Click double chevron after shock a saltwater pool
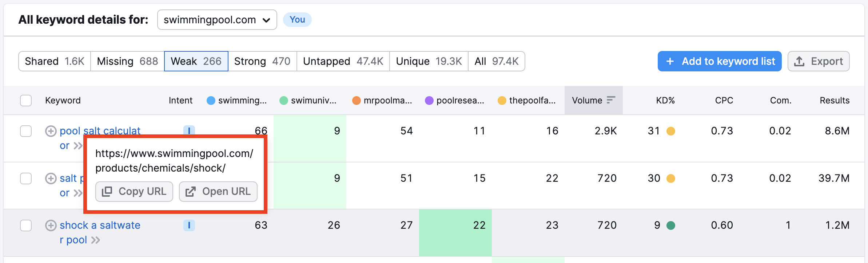The width and height of the screenshot is (868, 263). (96, 240)
